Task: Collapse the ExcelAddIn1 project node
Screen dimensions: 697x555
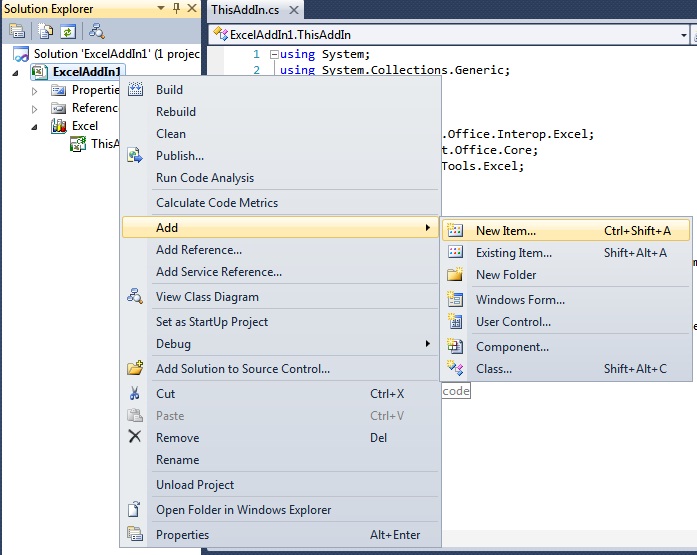Action: [16, 73]
